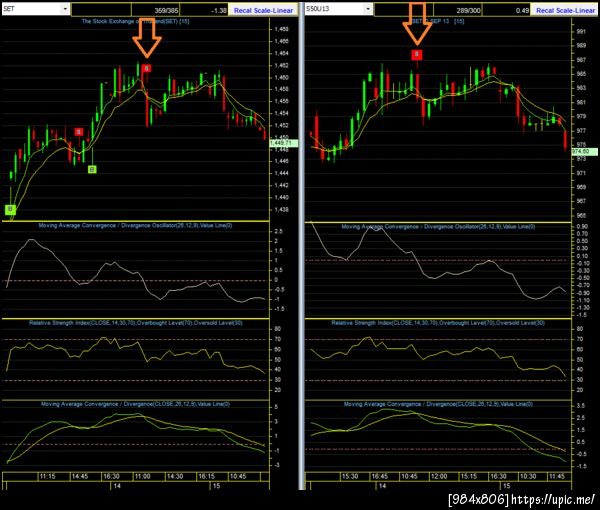
Task: Click the 1,449.71 last price tag
Action: click(x=284, y=143)
